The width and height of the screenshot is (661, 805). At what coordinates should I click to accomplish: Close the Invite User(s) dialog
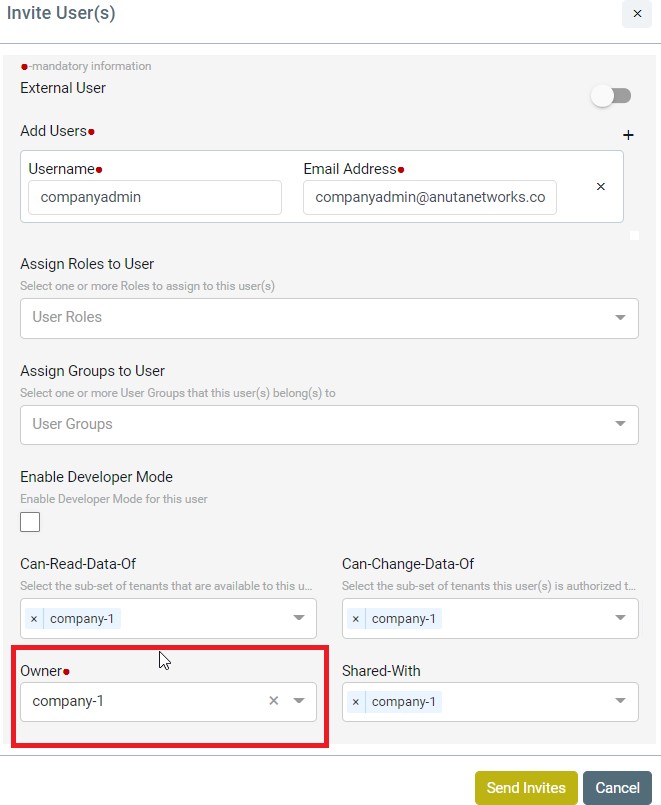(x=637, y=14)
